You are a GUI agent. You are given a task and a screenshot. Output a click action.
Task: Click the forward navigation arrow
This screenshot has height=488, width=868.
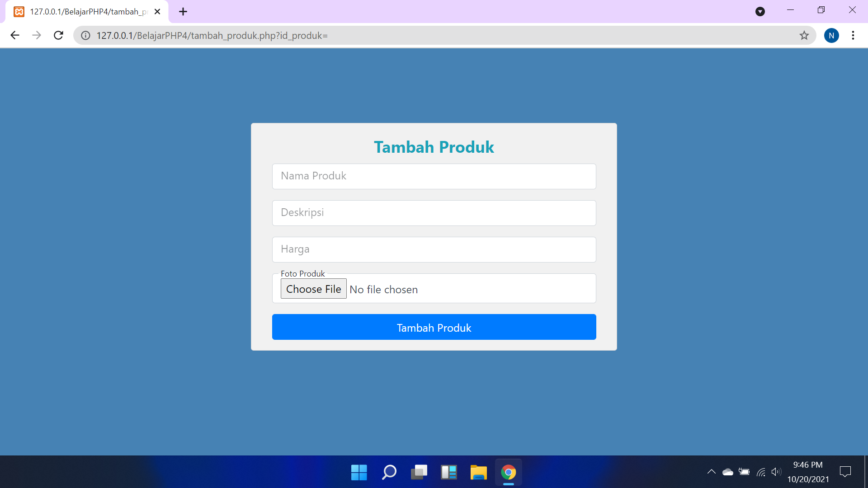click(37, 35)
